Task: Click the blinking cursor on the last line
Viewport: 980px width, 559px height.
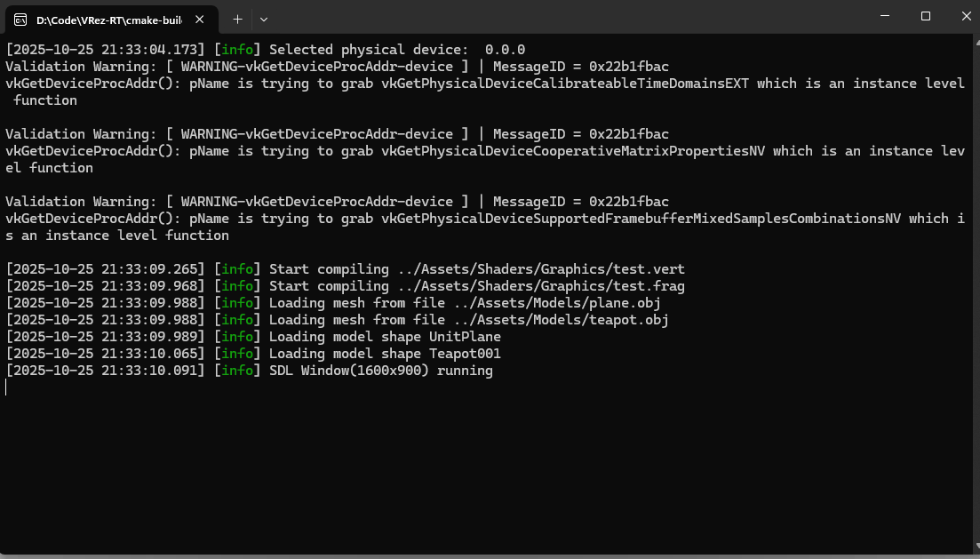Action: pos(6,387)
